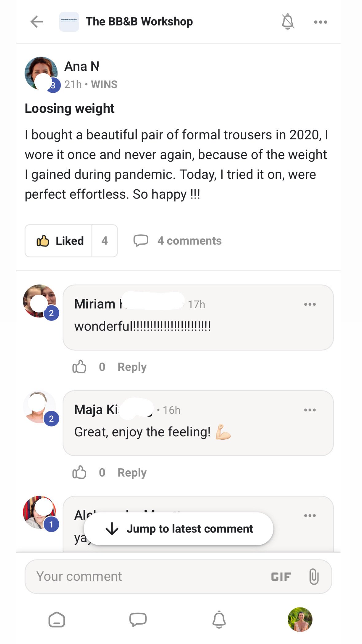The width and height of the screenshot is (362, 644).
Task: Open the post's three-dot options menu
Action: [321, 22]
